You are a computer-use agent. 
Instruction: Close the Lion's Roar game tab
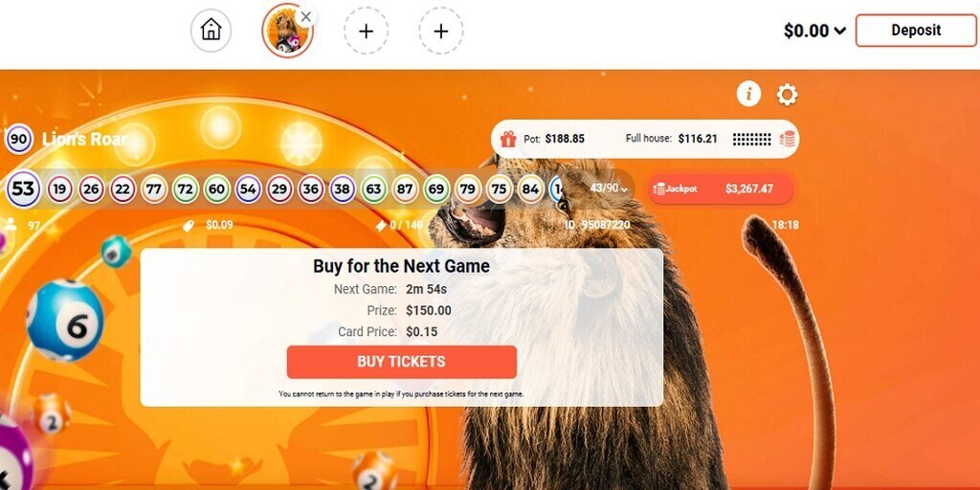coord(305,17)
